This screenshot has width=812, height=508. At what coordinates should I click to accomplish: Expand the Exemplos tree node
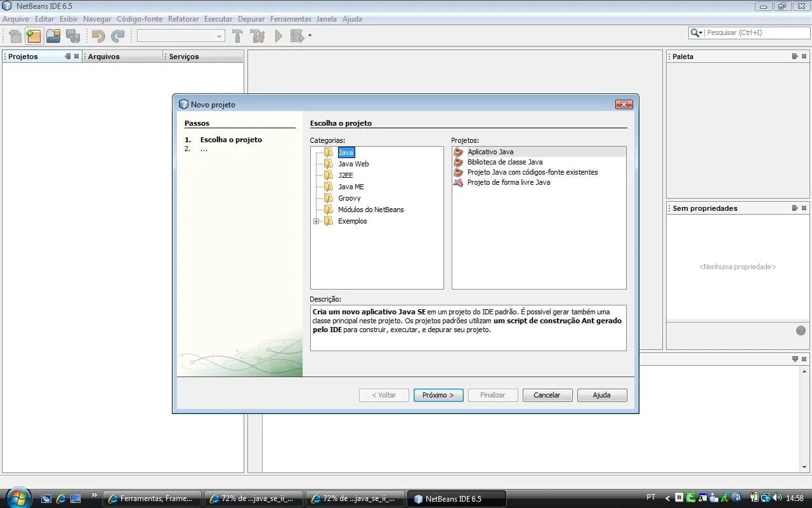pyautogui.click(x=316, y=221)
